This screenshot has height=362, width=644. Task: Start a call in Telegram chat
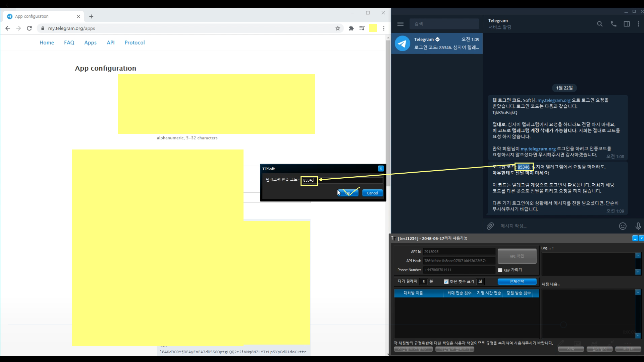tap(613, 24)
